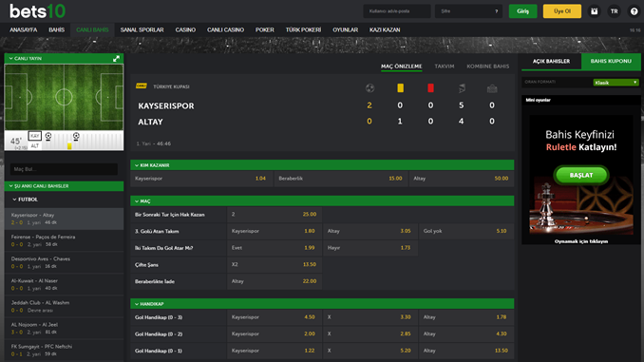The image size is (644, 362).
Task: Select Gol yok odds 5.10
Action: pos(466,231)
